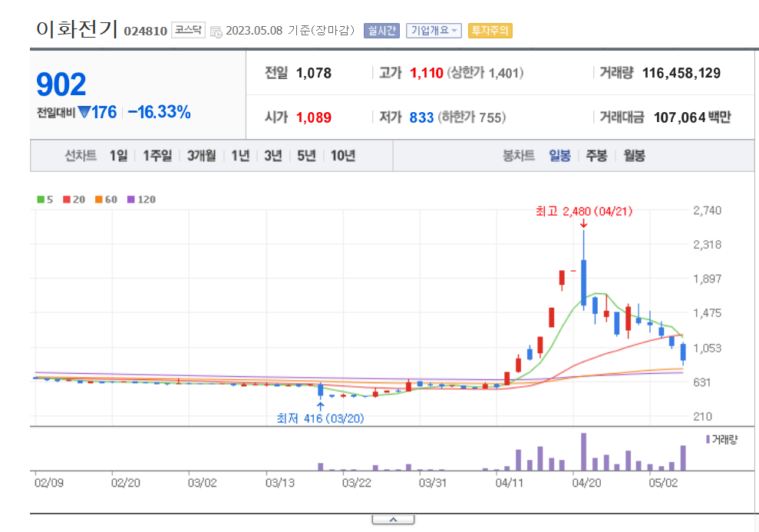This screenshot has height=532, width=759.
Task: Switch to 3개월 line chart
Action: [x=201, y=156]
